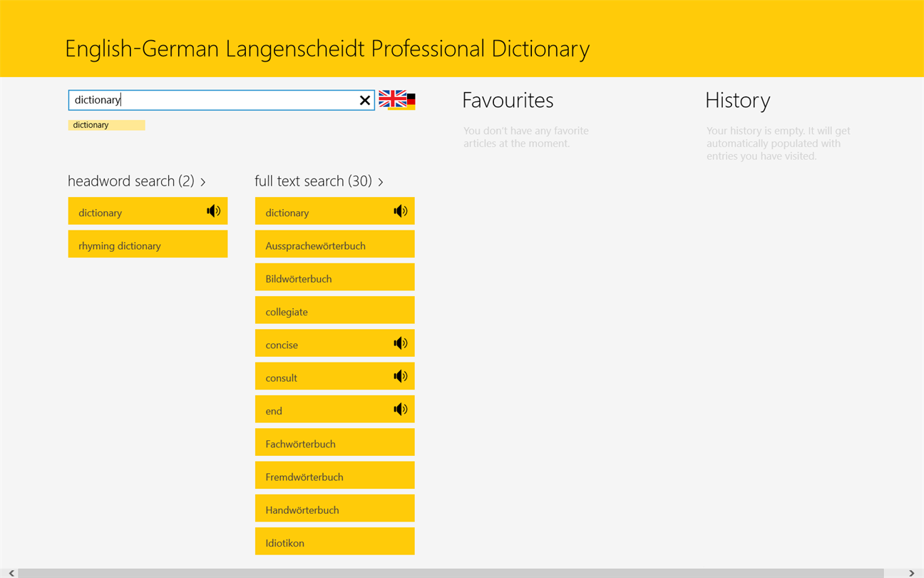The height and width of the screenshot is (578, 924).
Task: Play pronunciation of full text result dictionary
Action: click(400, 211)
